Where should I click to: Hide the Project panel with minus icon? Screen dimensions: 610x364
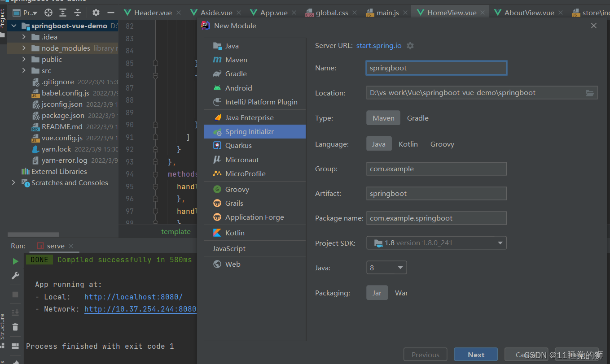coord(110,13)
